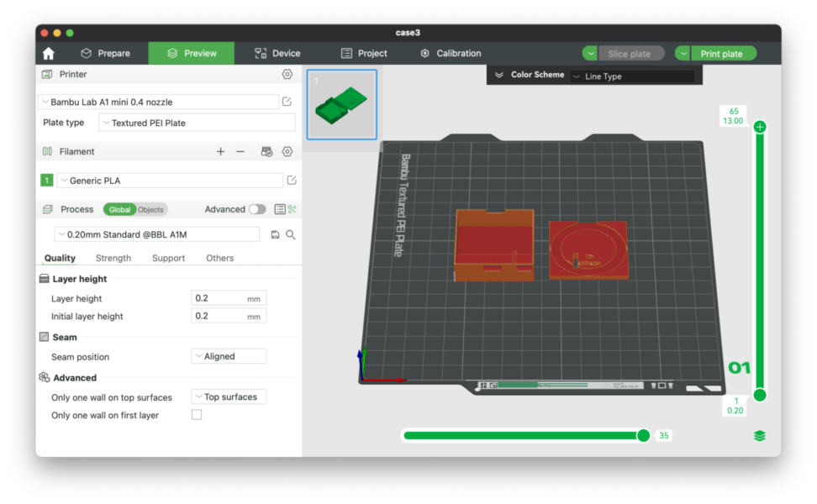Search process settings with magnifier icon
Image resolution: width=817 pixels, height=504 pixels.
point(291,235)
